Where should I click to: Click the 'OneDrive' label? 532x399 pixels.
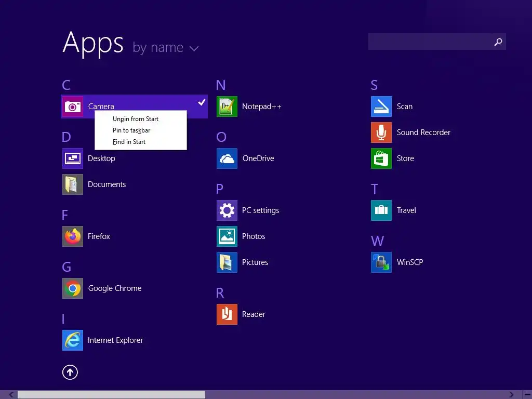[258, 158]
